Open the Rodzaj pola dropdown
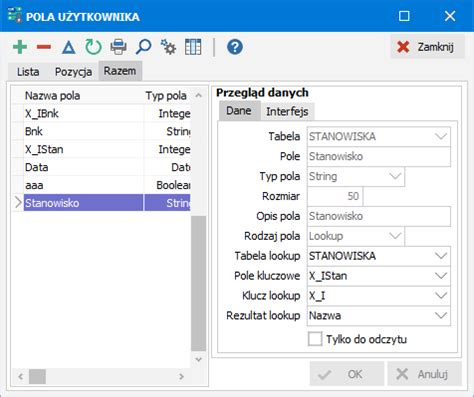The height and width of the screenshot is (397, 474). [395, 236]
